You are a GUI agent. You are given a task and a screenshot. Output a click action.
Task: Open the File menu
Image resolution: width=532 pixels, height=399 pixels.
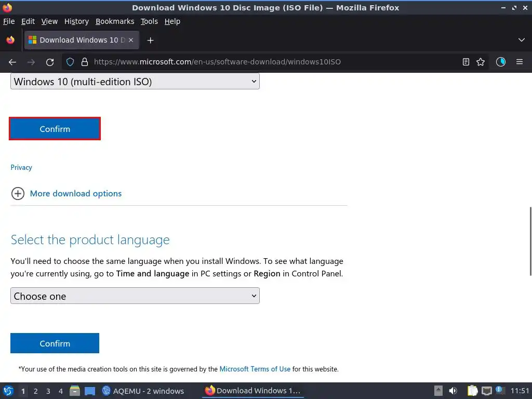click(9, 21)
